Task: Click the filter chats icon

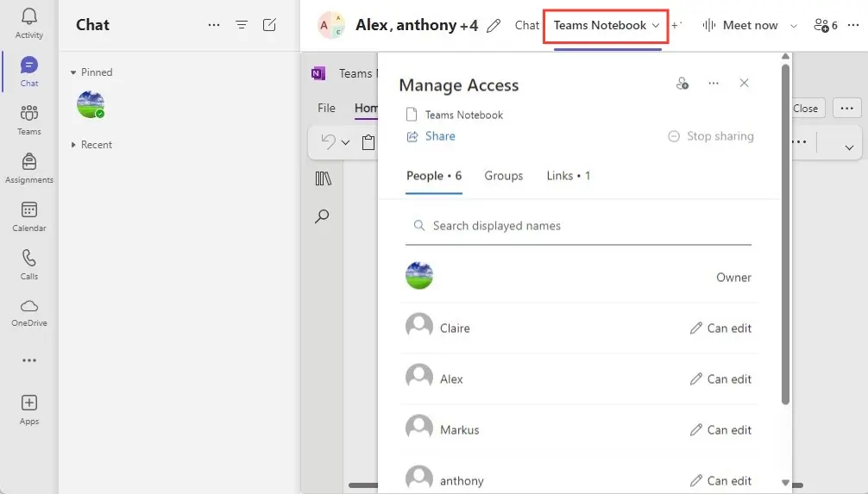Action: point(242,25)
